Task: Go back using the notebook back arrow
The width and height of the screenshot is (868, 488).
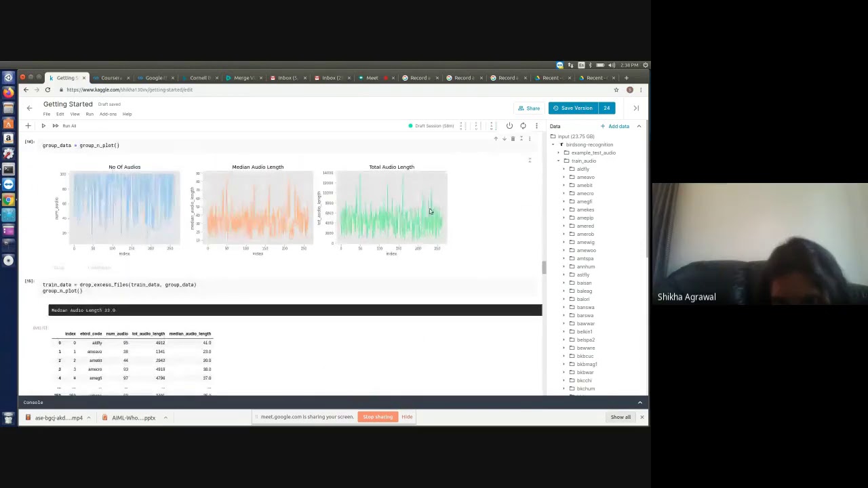Action: (29, 108)
